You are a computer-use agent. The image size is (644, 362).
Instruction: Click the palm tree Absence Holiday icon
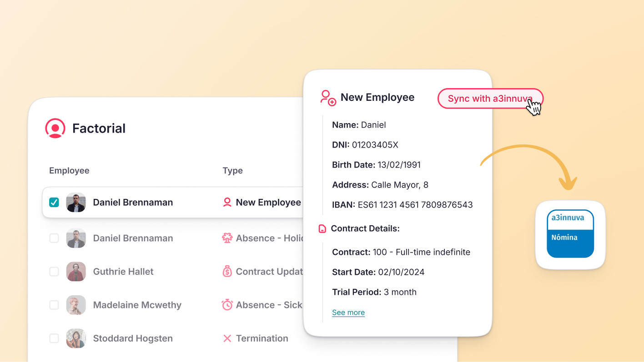tap(227, 238)
